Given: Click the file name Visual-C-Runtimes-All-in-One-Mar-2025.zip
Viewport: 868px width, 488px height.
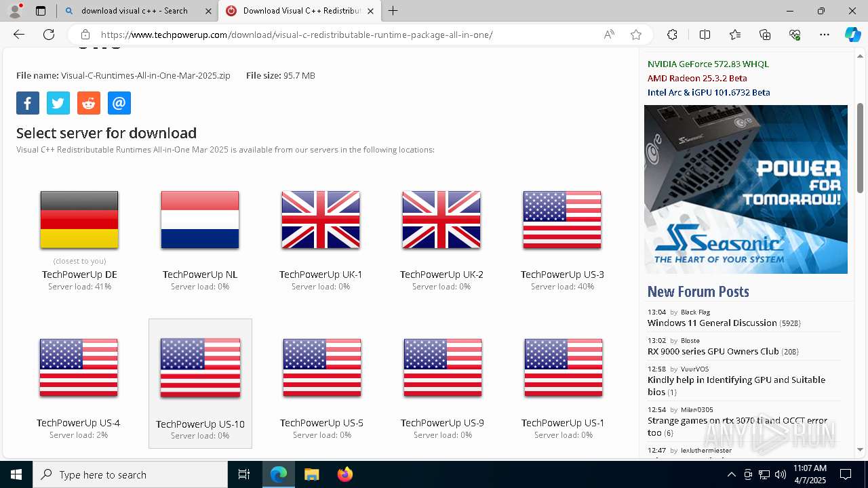Looking at the screenshot, I should [146, 76].
